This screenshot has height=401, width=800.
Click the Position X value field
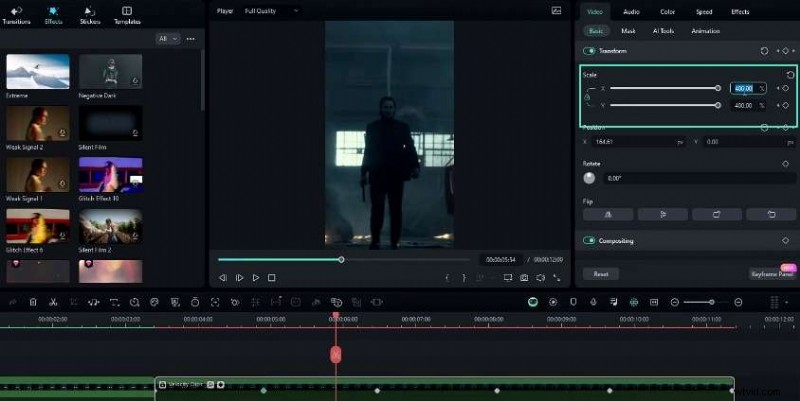[638, 142]
